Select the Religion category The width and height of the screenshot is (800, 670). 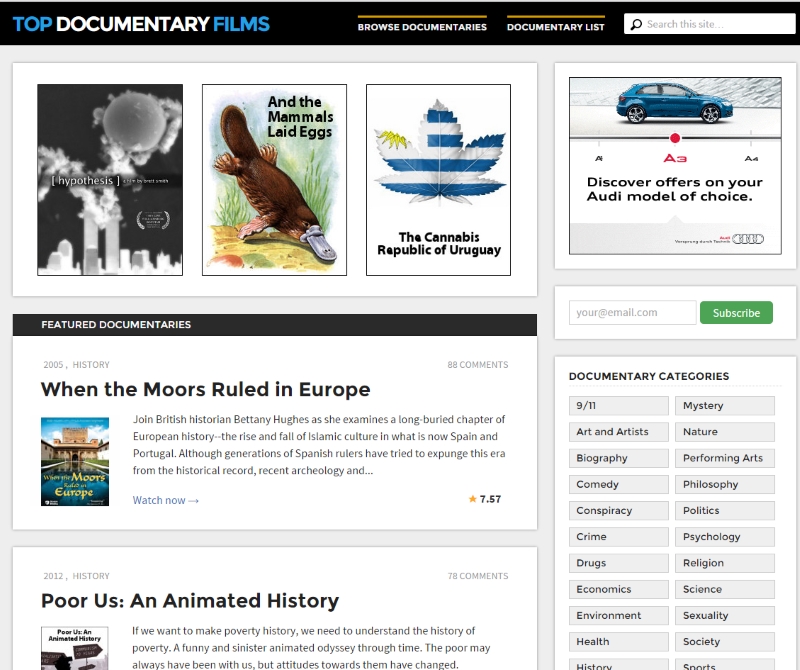click(x=724, y=563)
